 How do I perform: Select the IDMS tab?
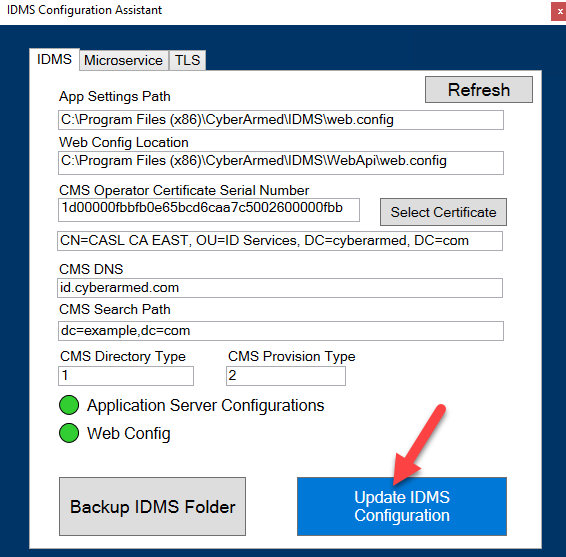pyautogui.click(x=55, y=60)
